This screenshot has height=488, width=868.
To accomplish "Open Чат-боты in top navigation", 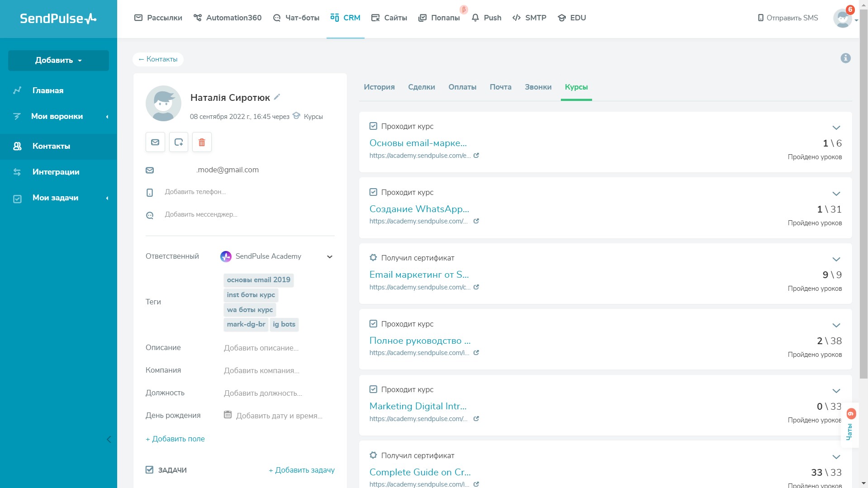I will pos(296,18).
